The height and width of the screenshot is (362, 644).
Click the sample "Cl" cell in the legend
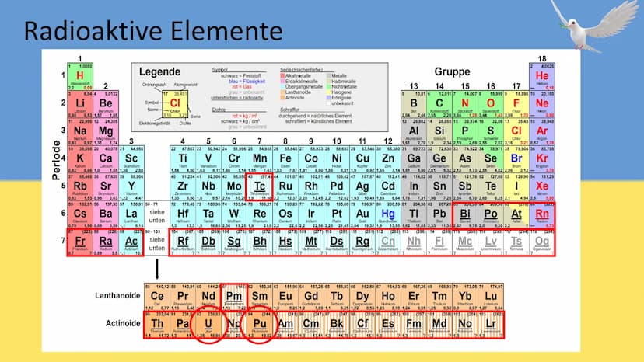tap(175, 104)
